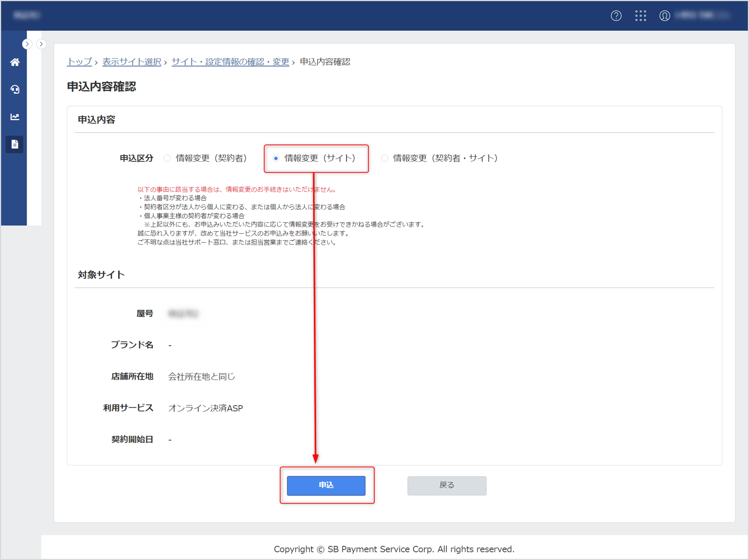Click the second chevron arrow beside sidebar
The height and width of the screenshot is (560, 749).
tap(41, 44)
